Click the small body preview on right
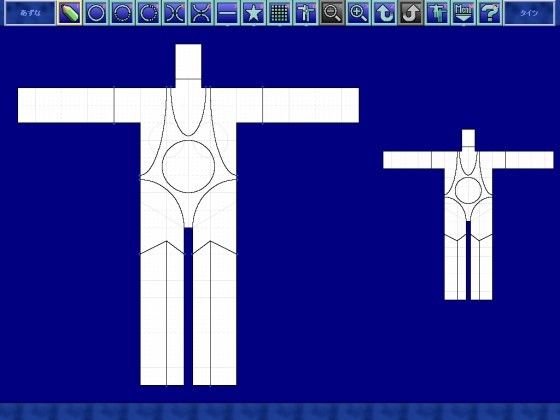The width and height of the screenshot is (560, 420). pos(468,215)
